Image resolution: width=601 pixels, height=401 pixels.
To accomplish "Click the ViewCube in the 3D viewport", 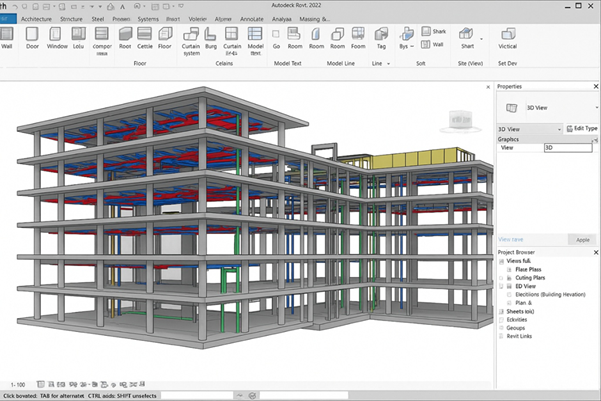I will tap(459, 118).
